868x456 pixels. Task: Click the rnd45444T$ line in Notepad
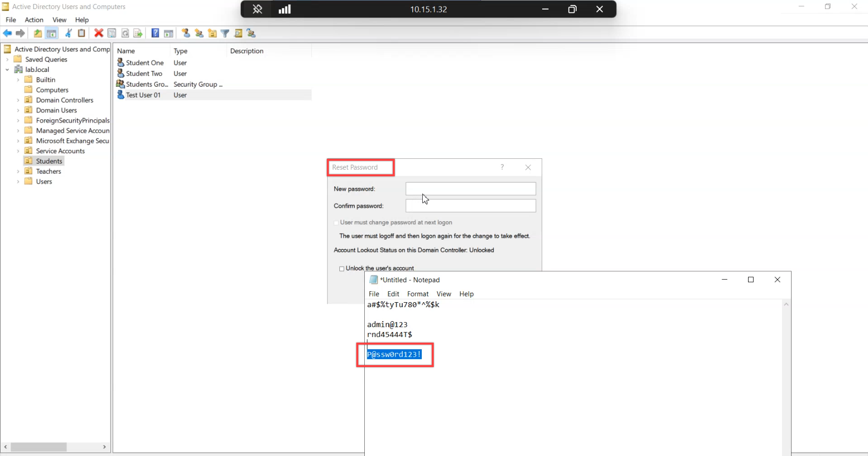(x=390, y=335)
